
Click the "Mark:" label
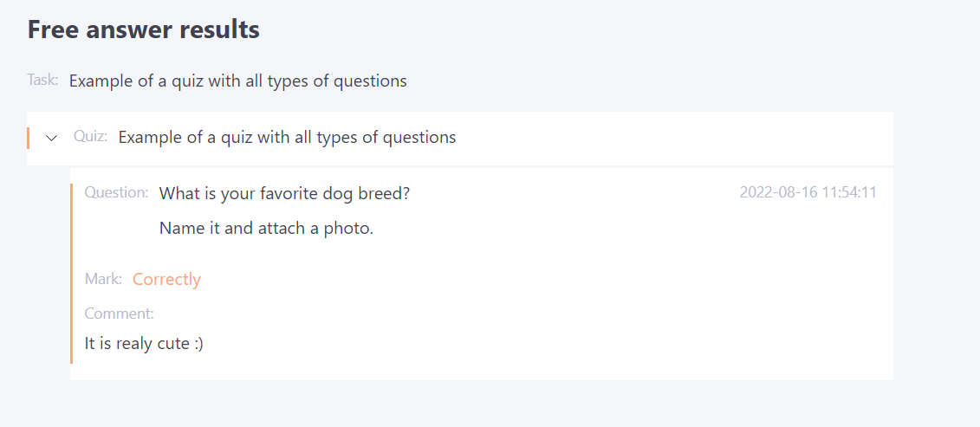click(x=103, y=279)
